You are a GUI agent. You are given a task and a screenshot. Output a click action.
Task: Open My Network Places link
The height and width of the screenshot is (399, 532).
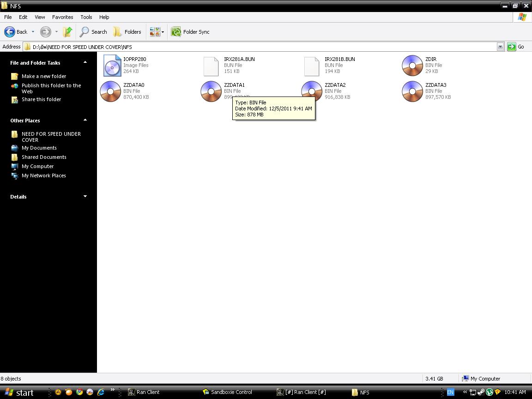[x=44, y=175]
